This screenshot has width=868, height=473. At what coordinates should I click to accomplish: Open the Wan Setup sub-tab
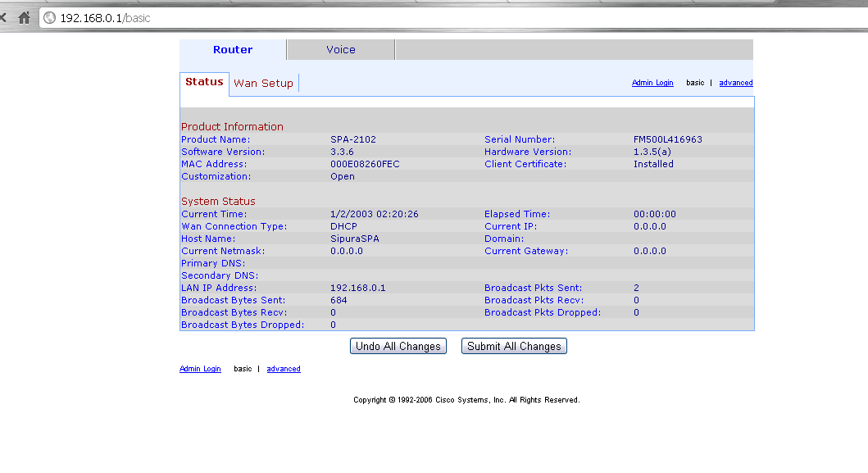[x=263, y=83]
